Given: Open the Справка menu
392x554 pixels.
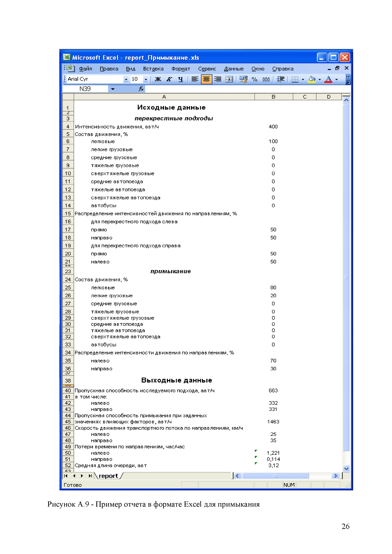Looking at the screenshot, I should (x=283, y=69).
